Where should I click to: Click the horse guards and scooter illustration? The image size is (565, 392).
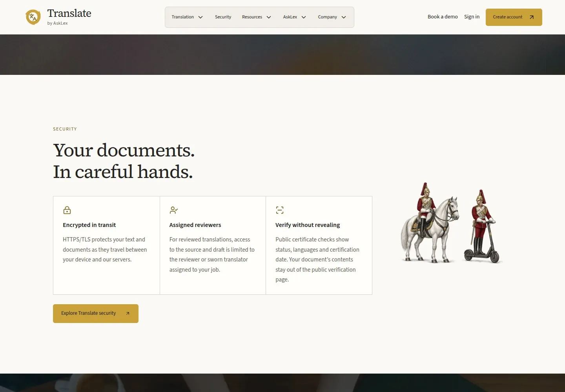(x=451, y=223)
